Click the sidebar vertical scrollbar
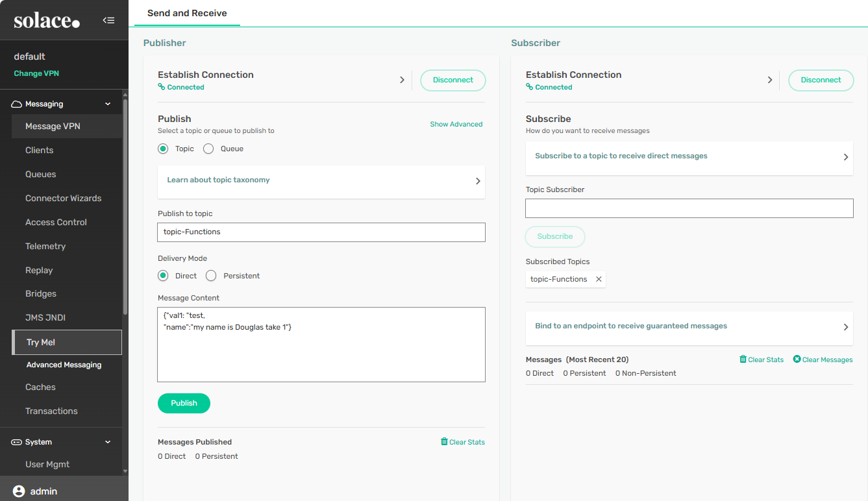Viewport: 868px width, 501px height. 125,208
